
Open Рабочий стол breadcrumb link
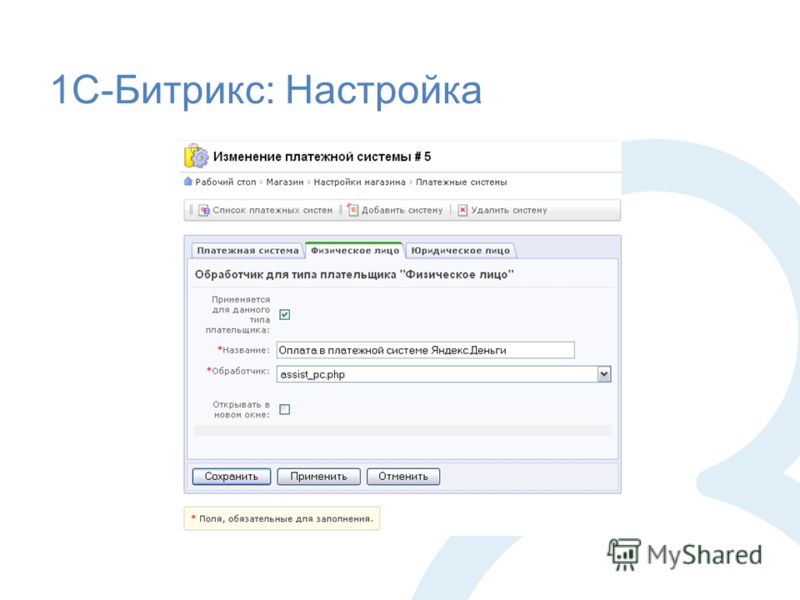click(x=226, y=182)
